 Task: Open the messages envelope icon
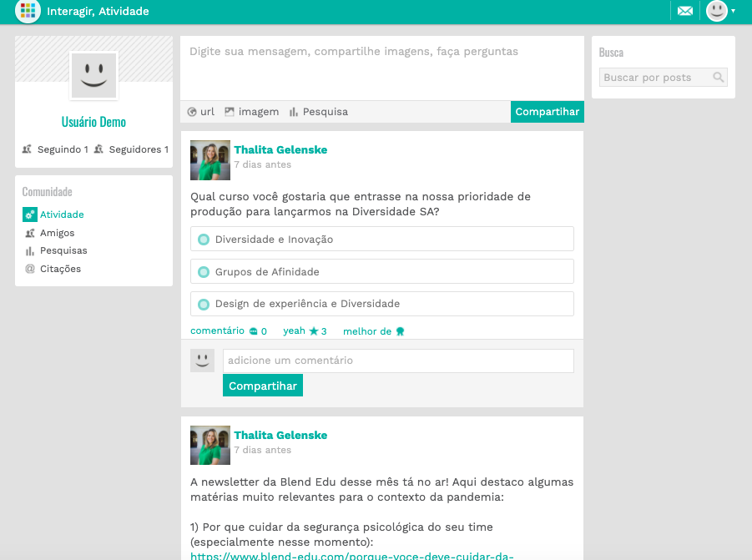click(685, 11)
